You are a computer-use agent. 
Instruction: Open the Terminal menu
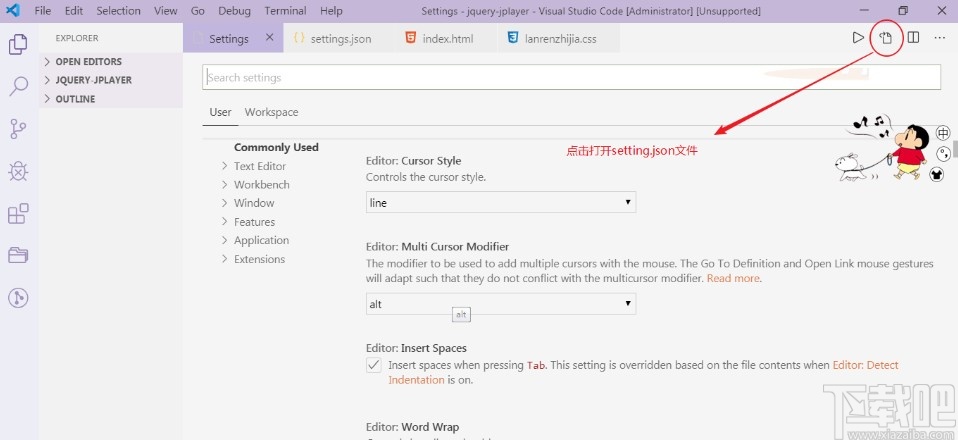coord(285,11)
